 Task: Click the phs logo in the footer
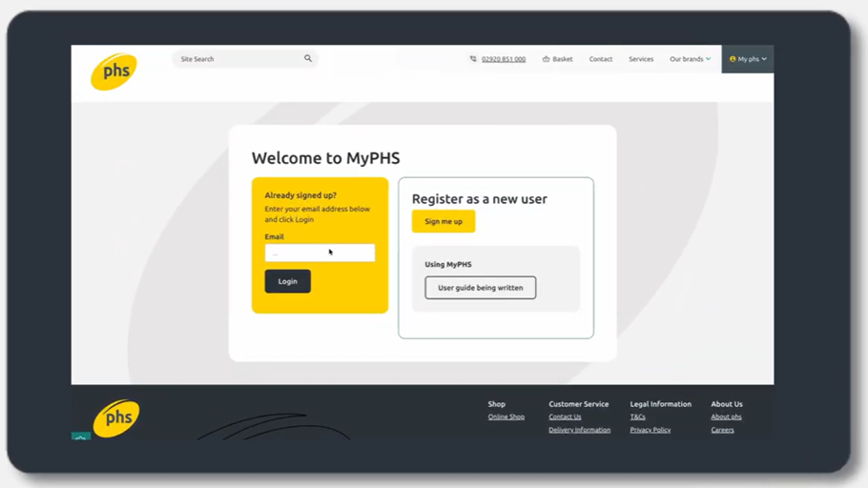116,418
